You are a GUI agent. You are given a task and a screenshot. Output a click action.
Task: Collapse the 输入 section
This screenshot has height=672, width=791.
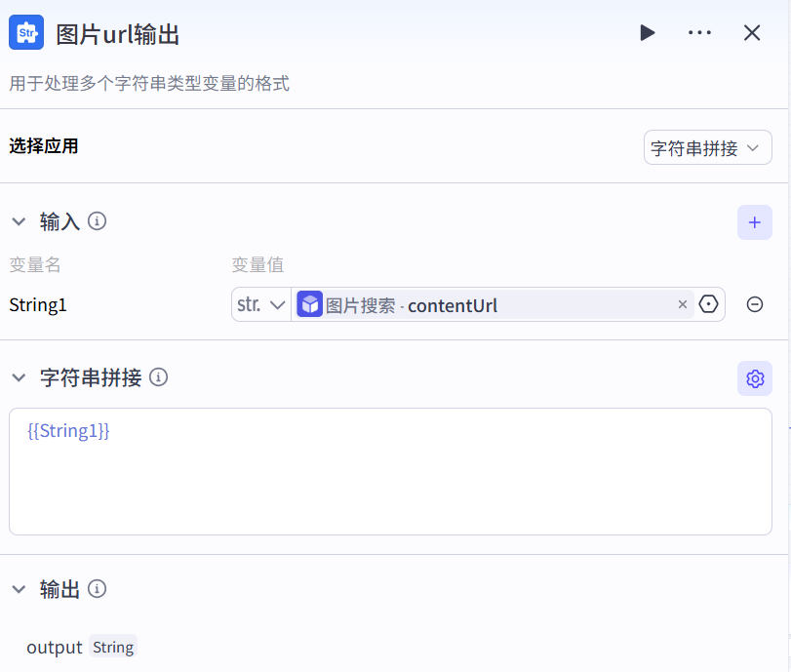point(18,222)
